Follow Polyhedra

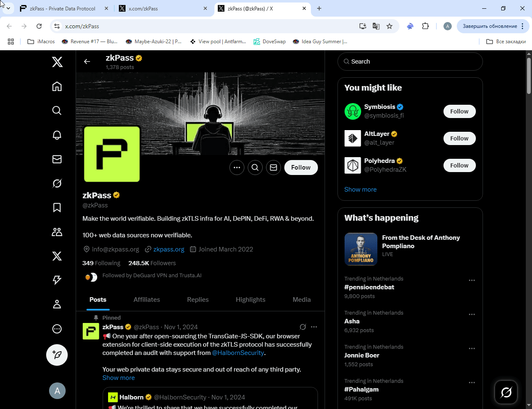(x=459, y=165)
